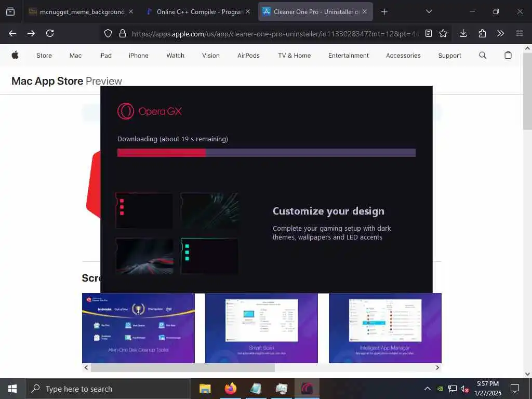
Task: Open the Windows Start menu
Action: [x=12, y=389]
